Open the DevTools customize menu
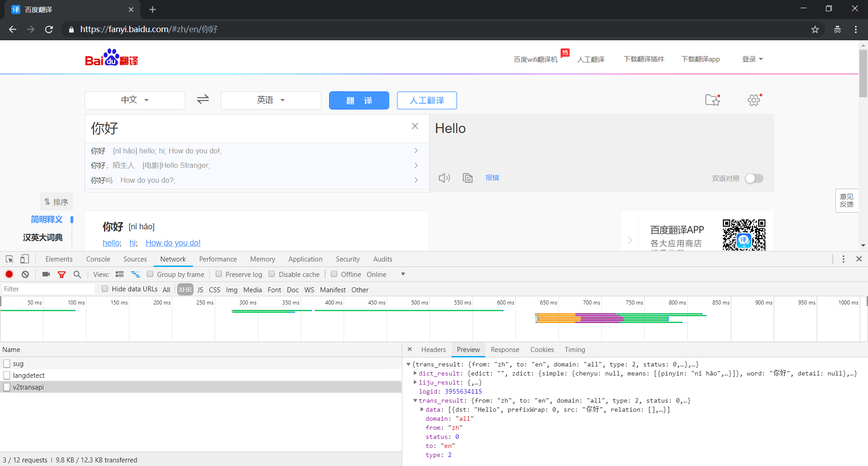 tap(843, 259)
